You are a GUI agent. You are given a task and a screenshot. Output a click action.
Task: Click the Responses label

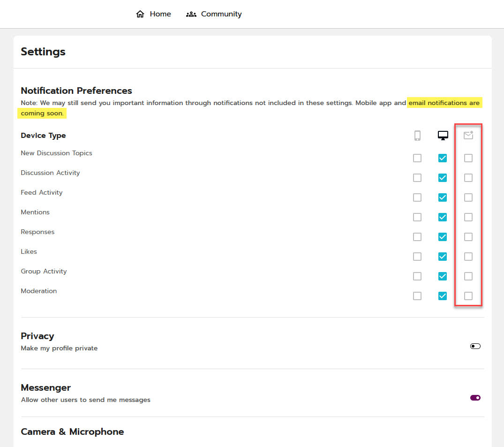[38, 232]
